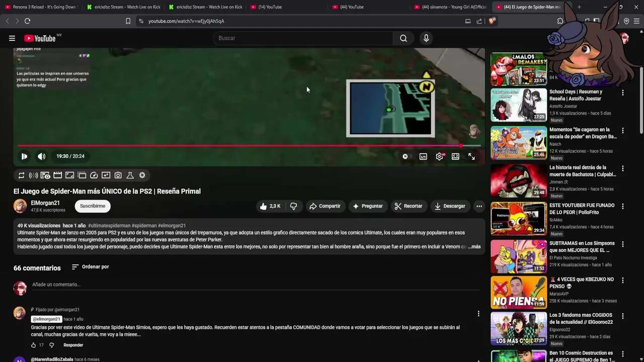The image size is (644, 362).
Task: Open the ElMorgan21 channel name link
Action: click(x=45, y=203)
